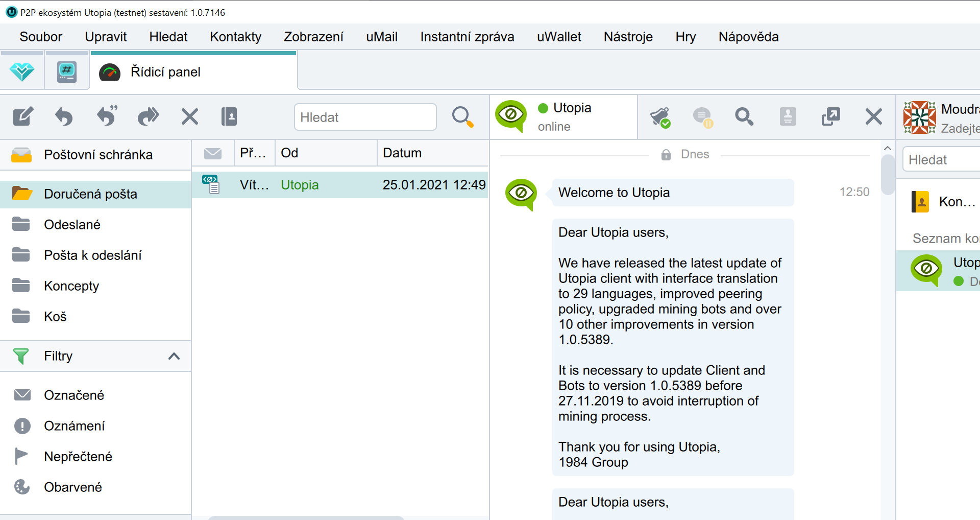Open the Nápověda menu

coord(748,37)
